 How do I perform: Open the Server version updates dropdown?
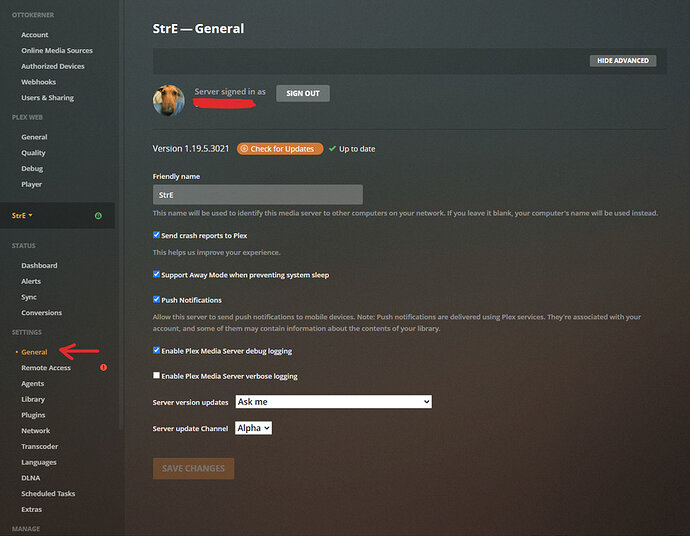click(x=334, y=402)
